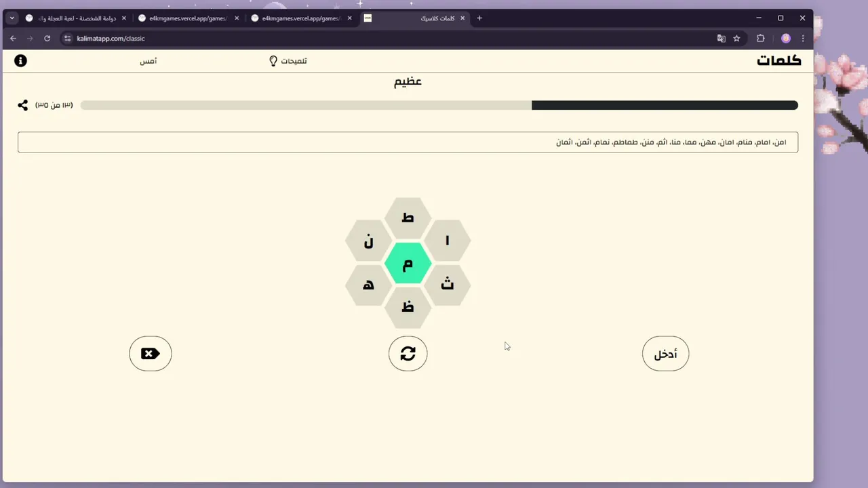Expand the tab search dropdown
Image resolution: width=868 pixels, height=488 pixels.
(12, 18)
